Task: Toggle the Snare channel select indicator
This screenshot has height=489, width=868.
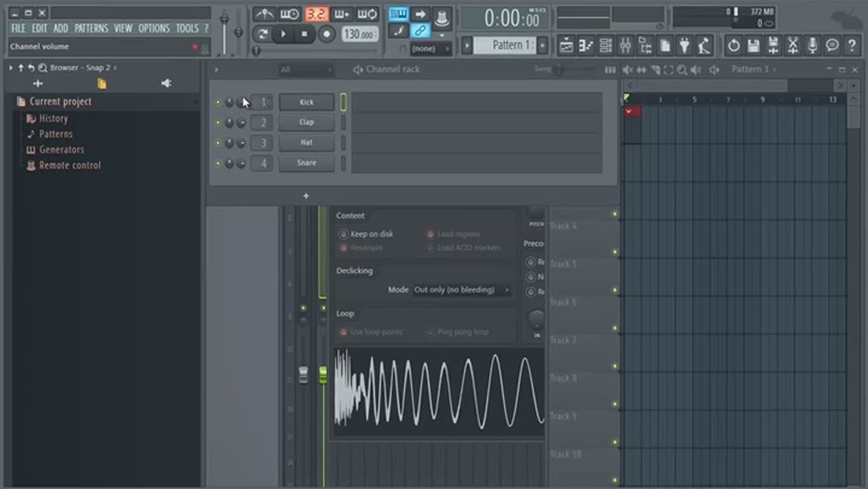Action: pos(343,163)
